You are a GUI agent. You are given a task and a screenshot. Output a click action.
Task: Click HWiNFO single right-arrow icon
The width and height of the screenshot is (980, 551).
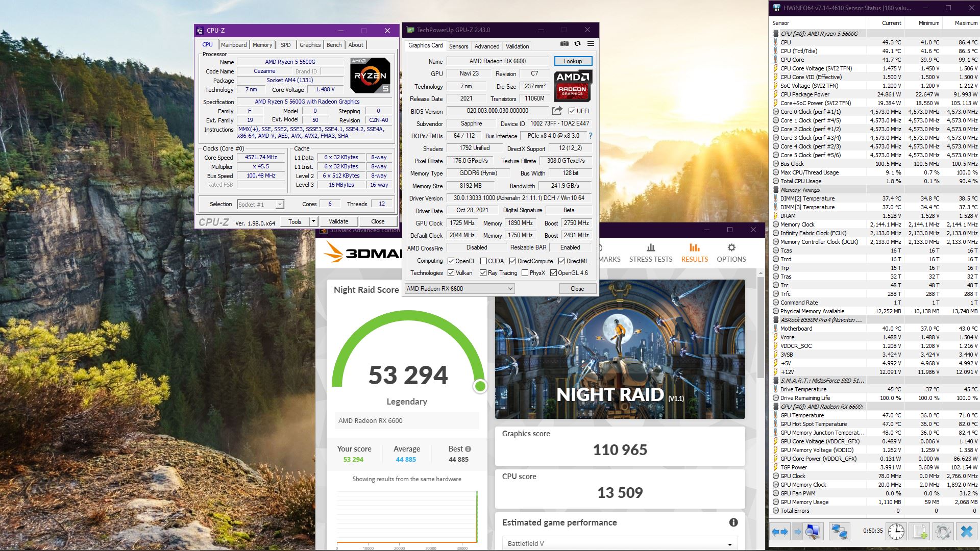(797, 532)
